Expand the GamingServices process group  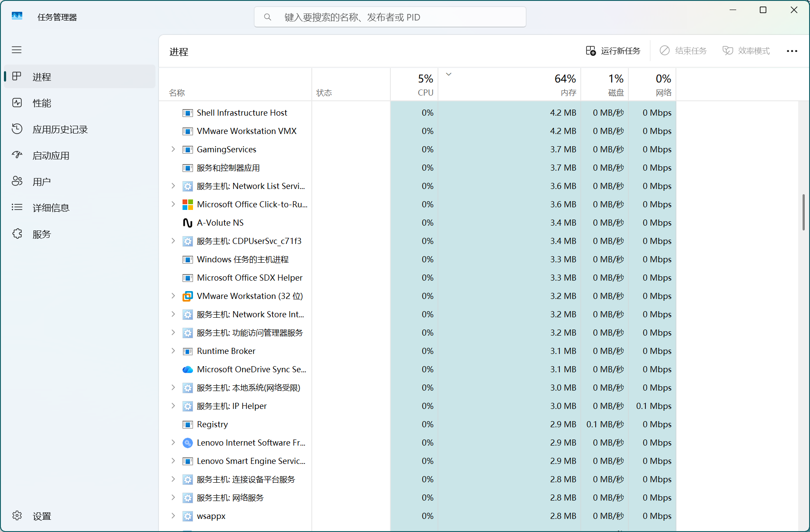click(x=173, y=149)
